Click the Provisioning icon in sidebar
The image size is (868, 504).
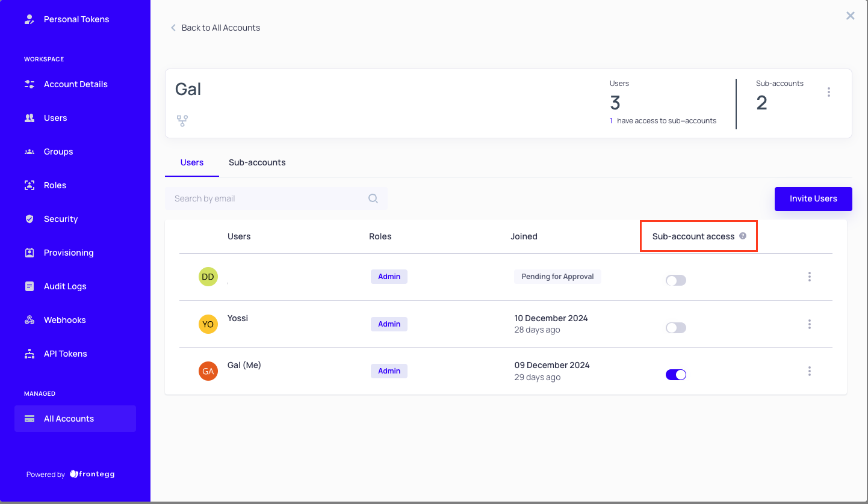pos(29,253)
